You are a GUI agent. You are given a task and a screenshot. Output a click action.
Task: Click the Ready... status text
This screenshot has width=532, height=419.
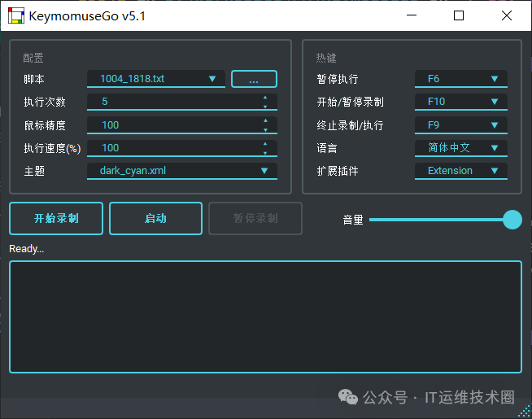pyautogui.click(x=27, y=249)
